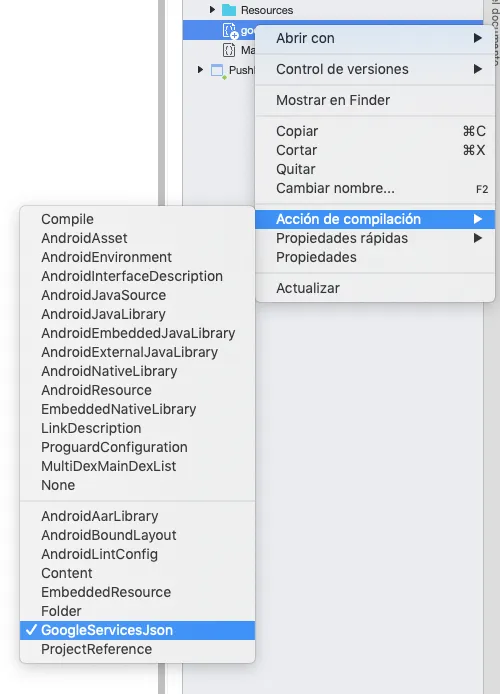Expand the Push project disclosure triangle

tap(200, 69)
